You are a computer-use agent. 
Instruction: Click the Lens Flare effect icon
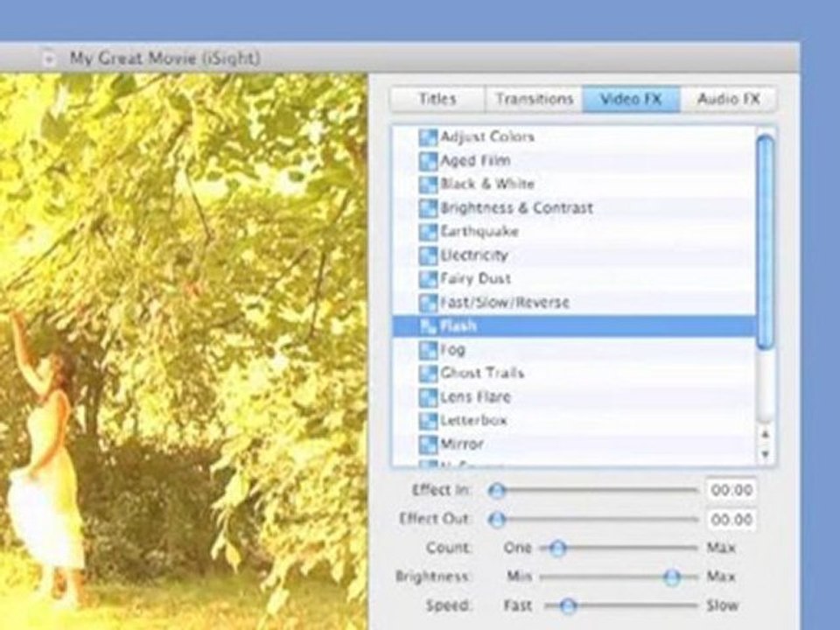tap(428, 397)
